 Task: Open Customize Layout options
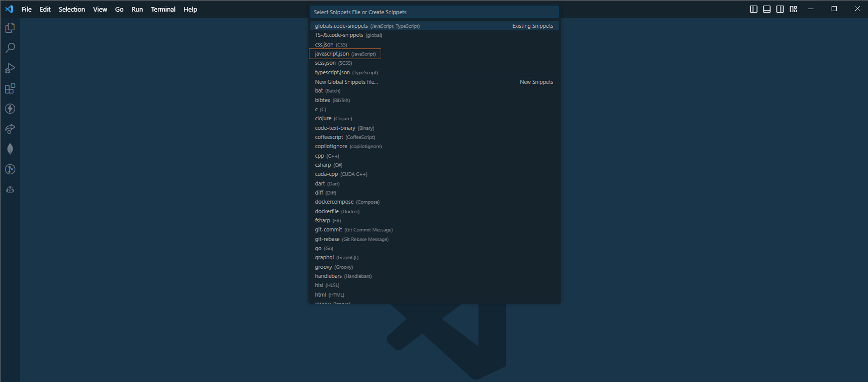tap(793, 9)
